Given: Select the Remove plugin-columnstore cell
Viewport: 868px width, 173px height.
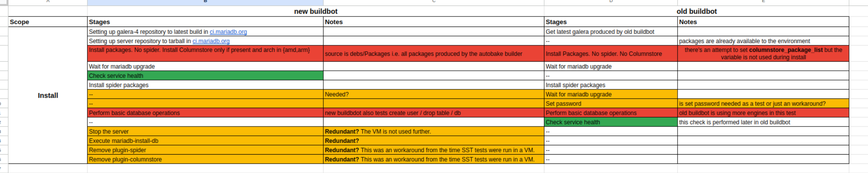Looking at the screenshot, I should click(x=205, y=159).
